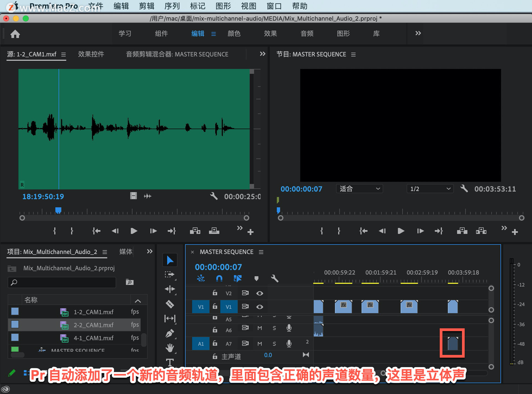Solo audio track A7
This screenshot has width=532, height=394.
click(274, 344)
